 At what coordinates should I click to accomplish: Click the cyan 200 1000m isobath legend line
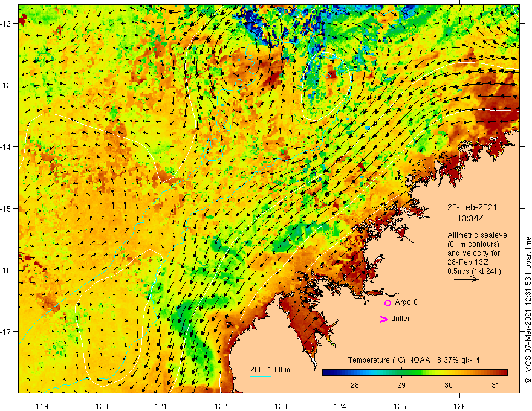click(260, 376)
